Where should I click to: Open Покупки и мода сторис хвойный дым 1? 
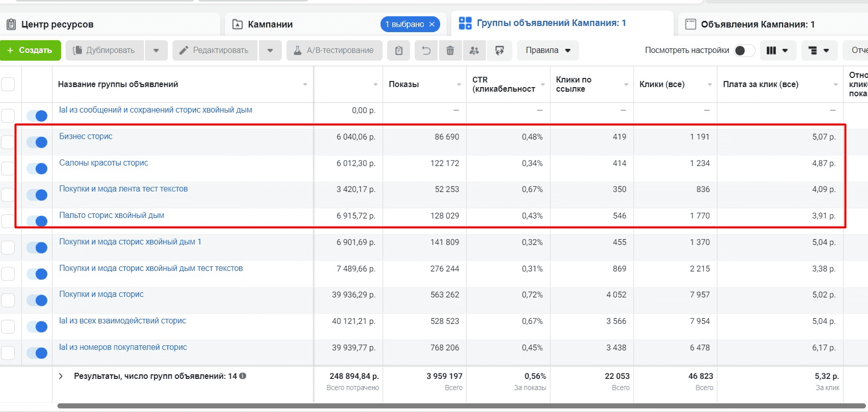point(130,242)
